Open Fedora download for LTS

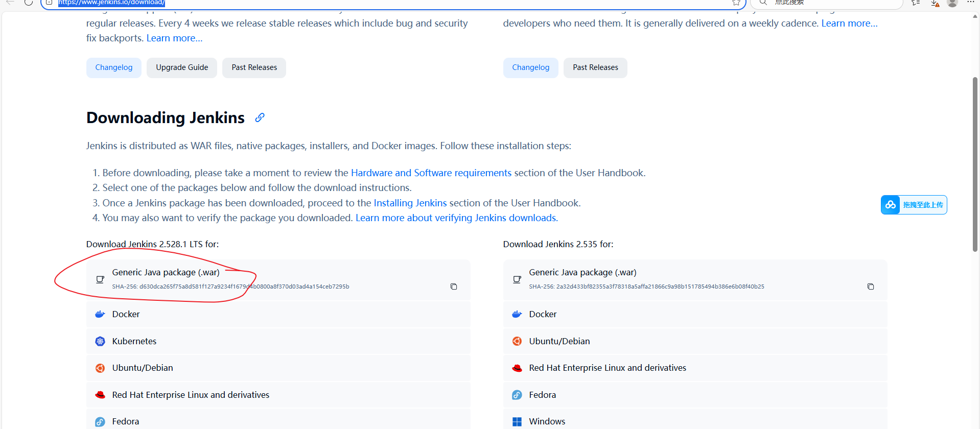point(278,420)
